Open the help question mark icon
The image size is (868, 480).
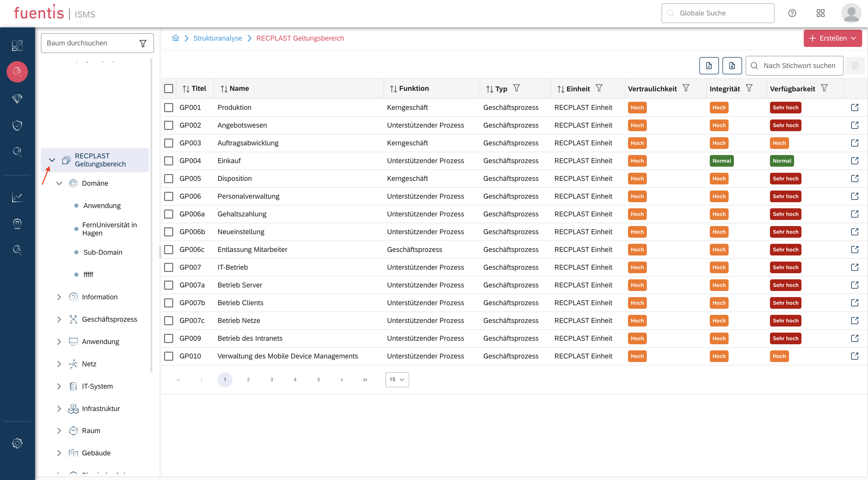[x=792, y=13]
